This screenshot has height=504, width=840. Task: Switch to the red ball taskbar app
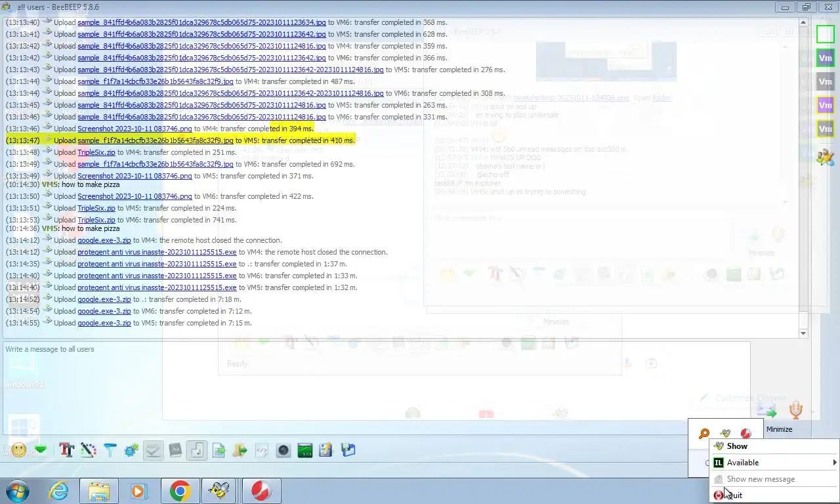click(x=261, y=491)
